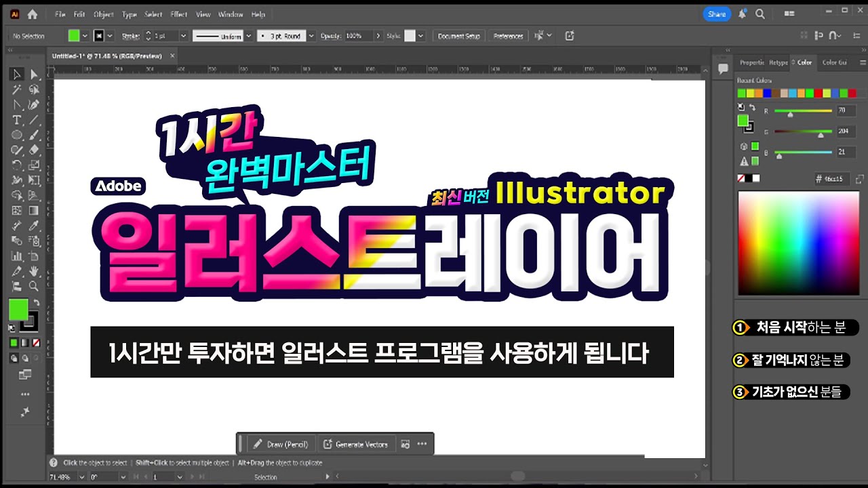Open the Effect menu
The width and height of the screenshot is (868, 488).
[x=179, y=14]
